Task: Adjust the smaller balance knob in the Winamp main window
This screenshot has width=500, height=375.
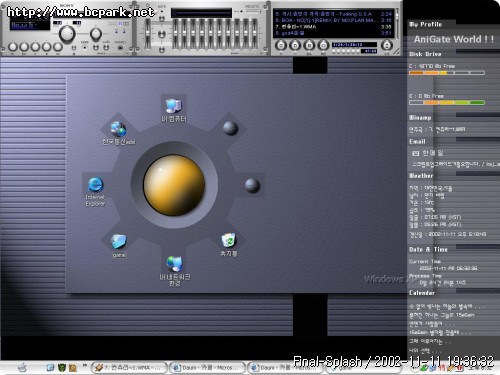Action: click(x=96, y=34)
